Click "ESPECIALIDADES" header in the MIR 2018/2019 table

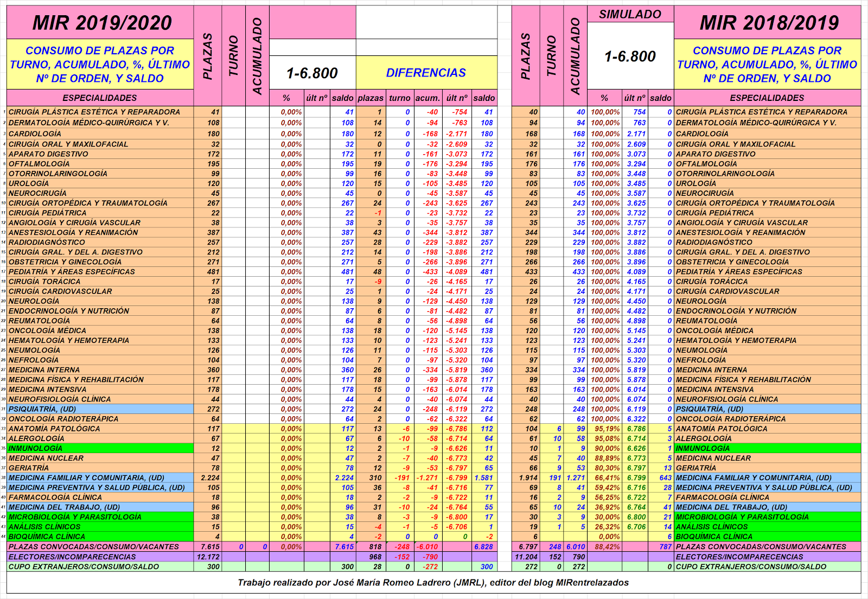point(767,98)
